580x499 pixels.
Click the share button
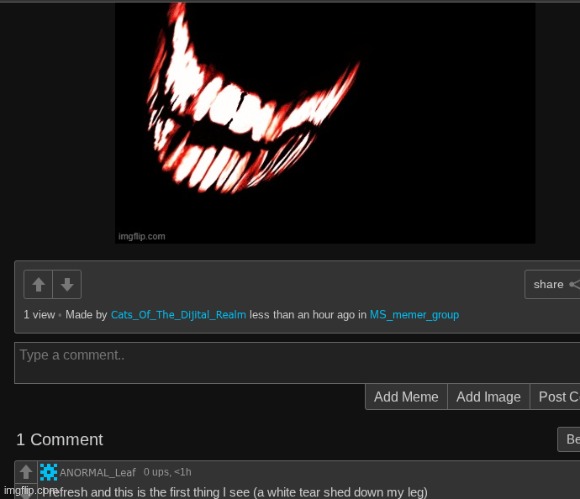[x=552, y=284]
